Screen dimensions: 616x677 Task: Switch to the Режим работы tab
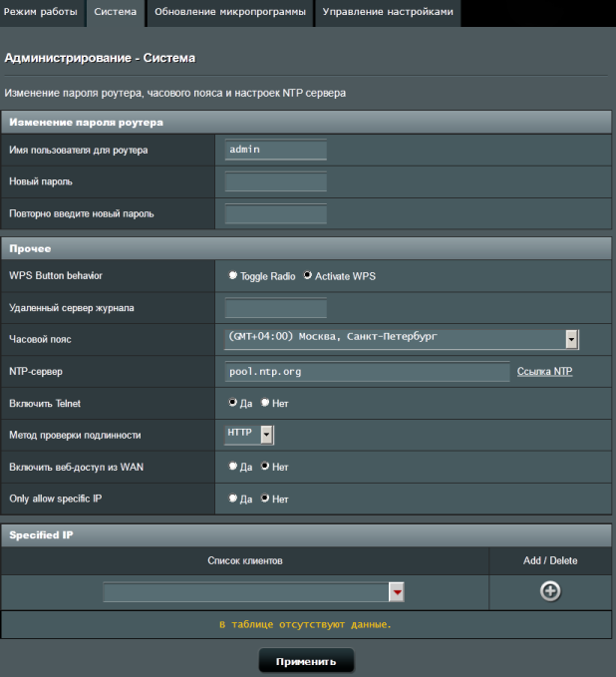coord(41,12)
